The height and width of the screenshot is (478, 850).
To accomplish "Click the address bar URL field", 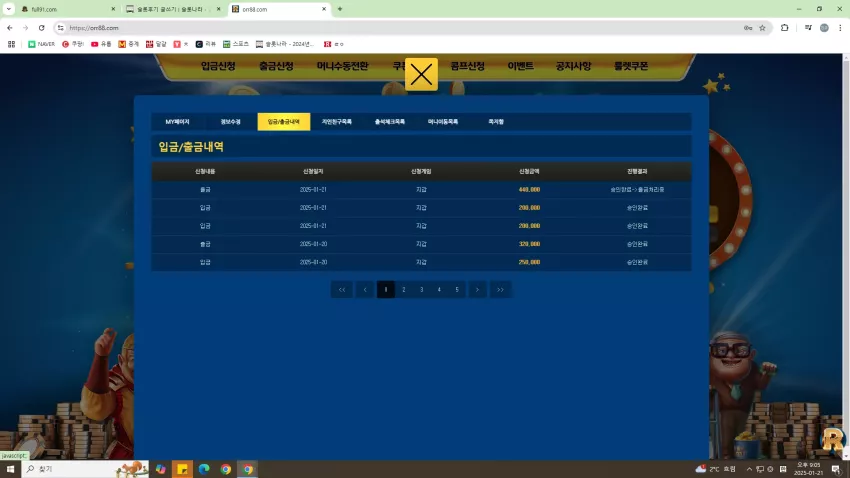I will pyautogui.click(x=401, y=28).
